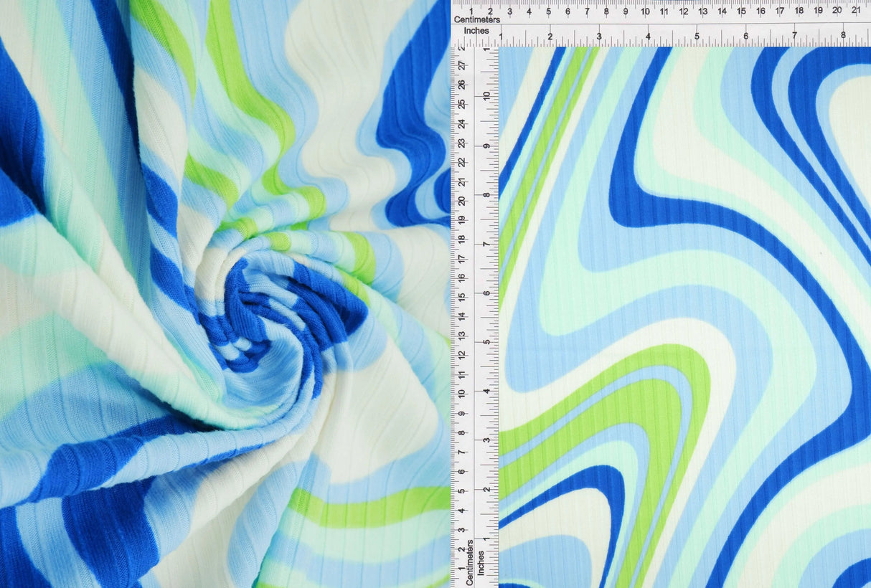The width and height of the screenshot is (871, 588).
Task: Click the "Inches" label on the top ruler
Action: tap(476, 31)
